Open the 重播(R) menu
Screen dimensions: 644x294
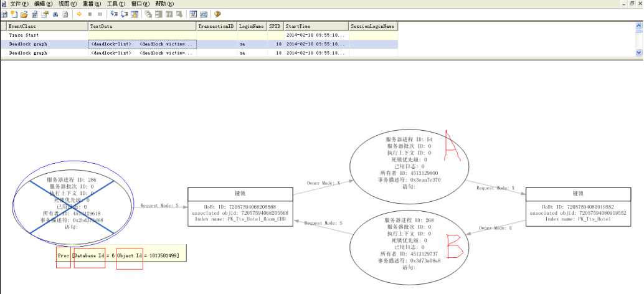tap(92, 4)
